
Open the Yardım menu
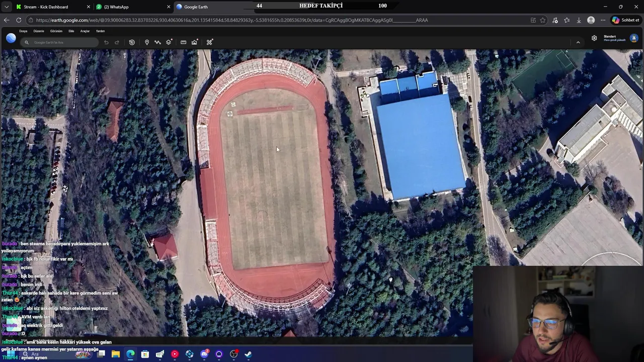100,31
